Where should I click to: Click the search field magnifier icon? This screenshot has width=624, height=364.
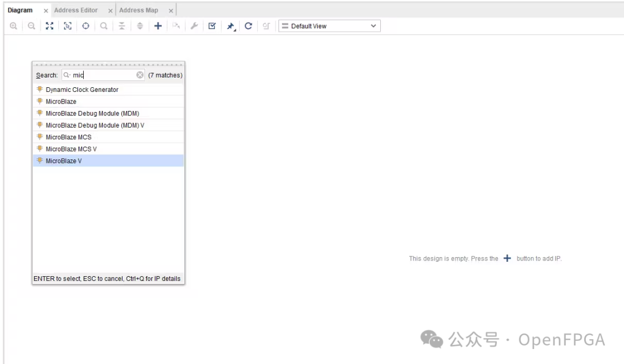coord(67,75)
